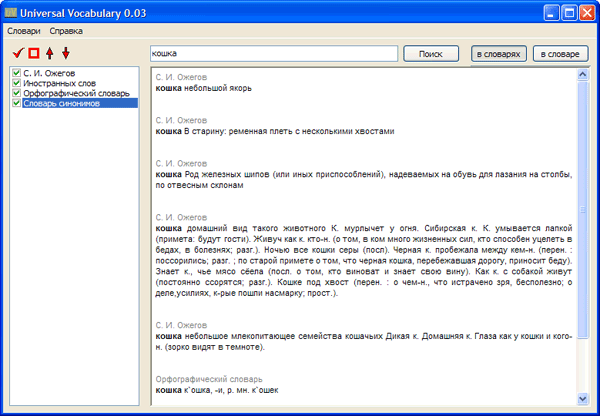Select the 'в словарях' search mode button
This screenshot has width=600, height=416.
coord(499,54)
